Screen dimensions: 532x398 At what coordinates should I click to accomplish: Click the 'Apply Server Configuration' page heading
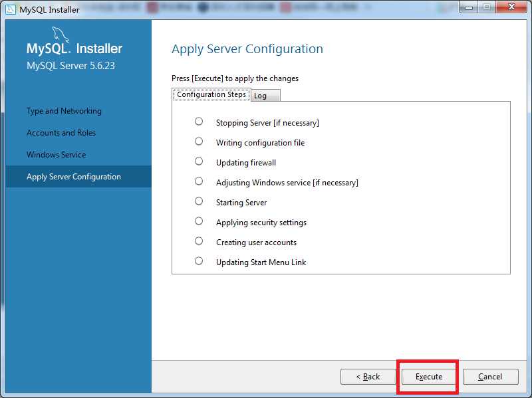(x=247, y=49)
